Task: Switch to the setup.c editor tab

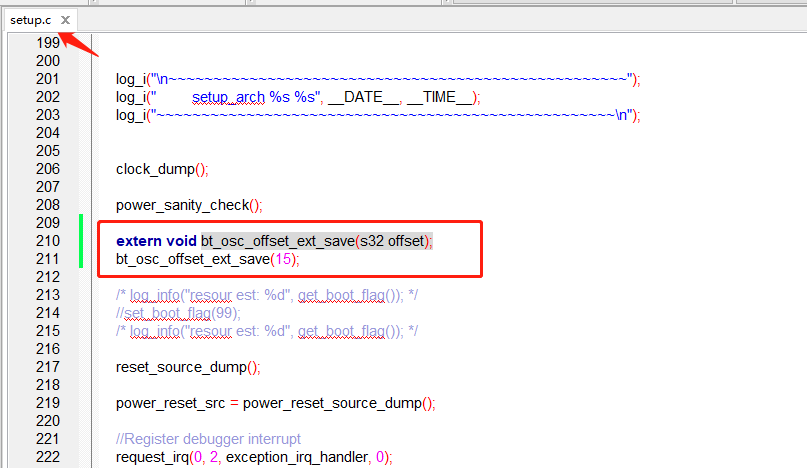Action: coord(31,20)
